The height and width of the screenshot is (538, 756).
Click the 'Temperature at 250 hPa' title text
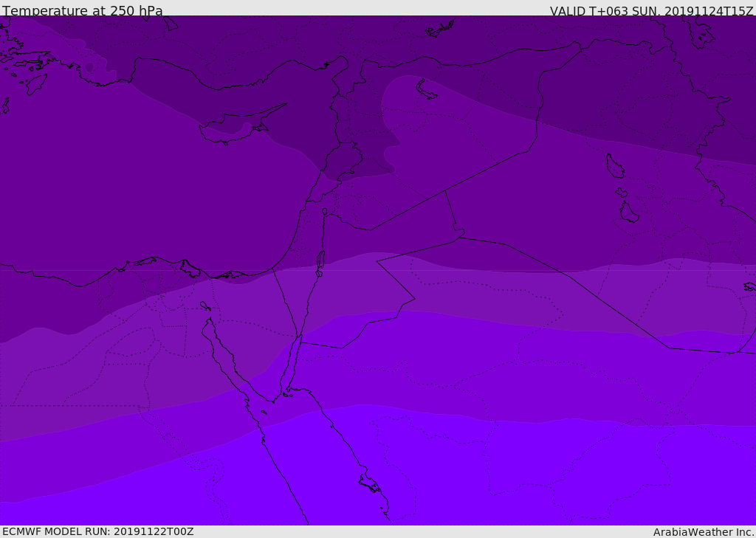tap(83, 10)
